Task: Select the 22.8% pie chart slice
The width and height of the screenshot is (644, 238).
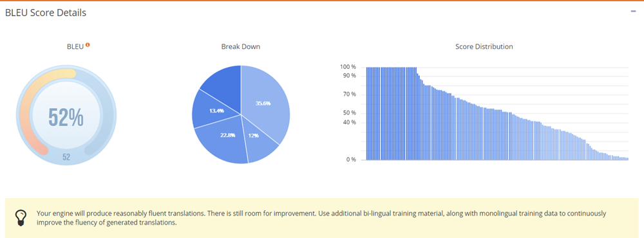Action: [224, 140]
